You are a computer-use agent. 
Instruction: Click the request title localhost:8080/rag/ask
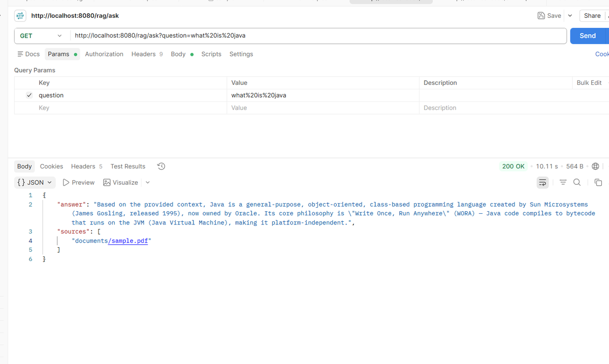pyautogui.click(x=75, y=16)
